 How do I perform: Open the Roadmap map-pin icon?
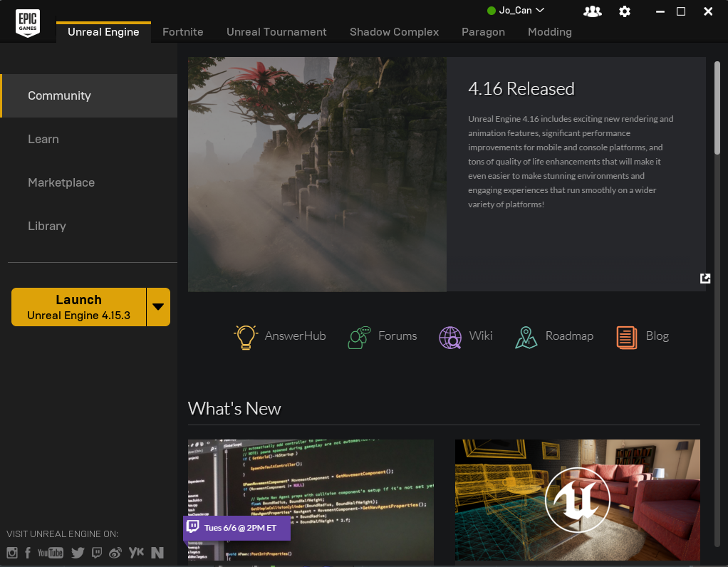click(526, 337)
